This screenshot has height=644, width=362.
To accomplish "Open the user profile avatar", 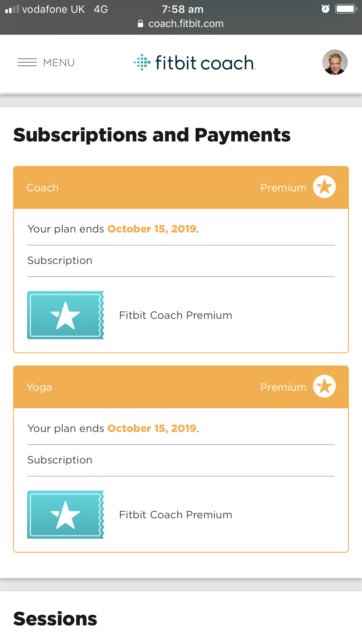I will click(x=335, y=62).
